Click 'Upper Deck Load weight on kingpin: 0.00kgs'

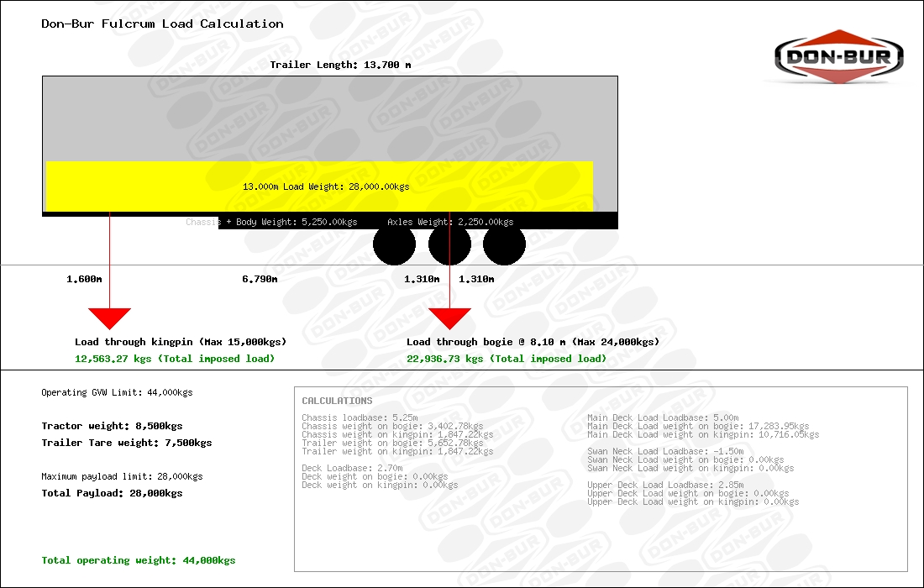coord(693,501)
